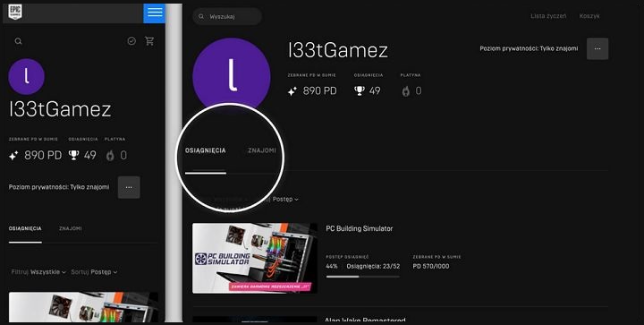Viewport: 644px width, 325px height.
Task: Expand the Postęp sort dropdown in desktop view
Action: pos(285,200)
